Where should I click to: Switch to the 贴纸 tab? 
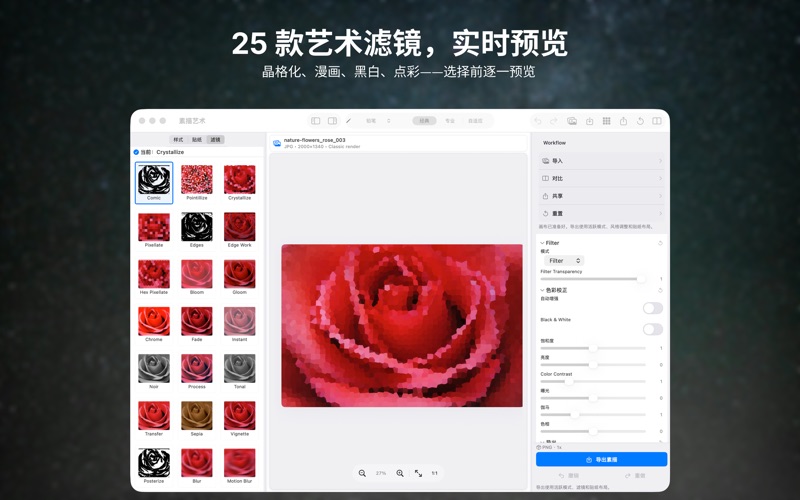click(197, 140)
